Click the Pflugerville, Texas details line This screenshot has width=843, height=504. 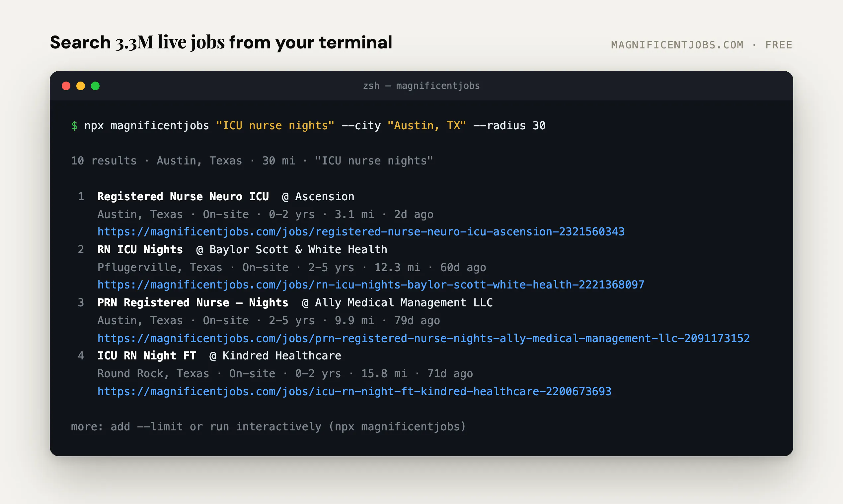click(292, 268)
